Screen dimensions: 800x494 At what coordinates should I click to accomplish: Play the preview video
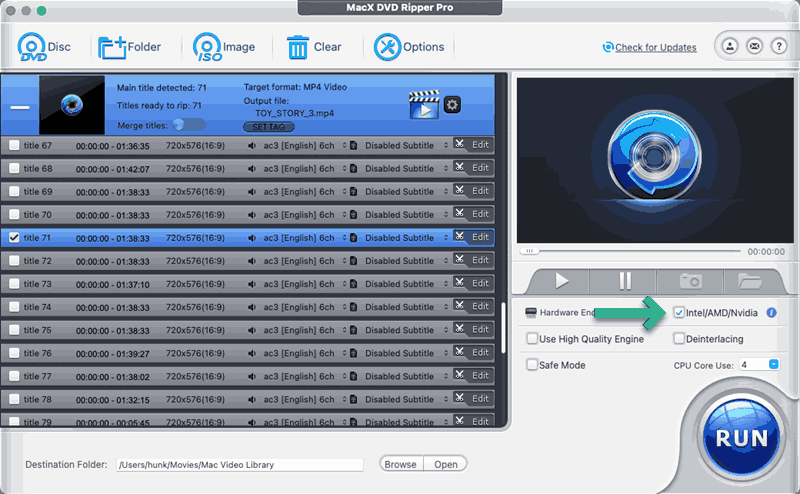click(561, 281)
